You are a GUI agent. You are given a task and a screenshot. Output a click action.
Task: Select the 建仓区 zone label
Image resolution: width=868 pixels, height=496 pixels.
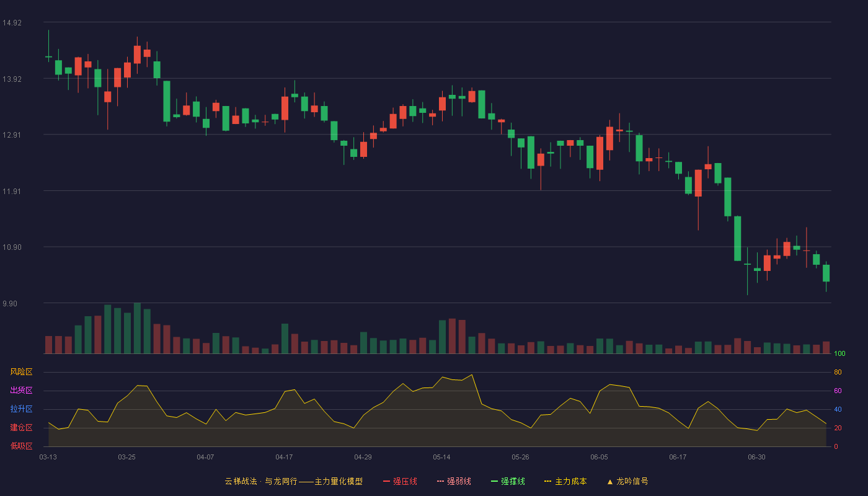point(21,428)
